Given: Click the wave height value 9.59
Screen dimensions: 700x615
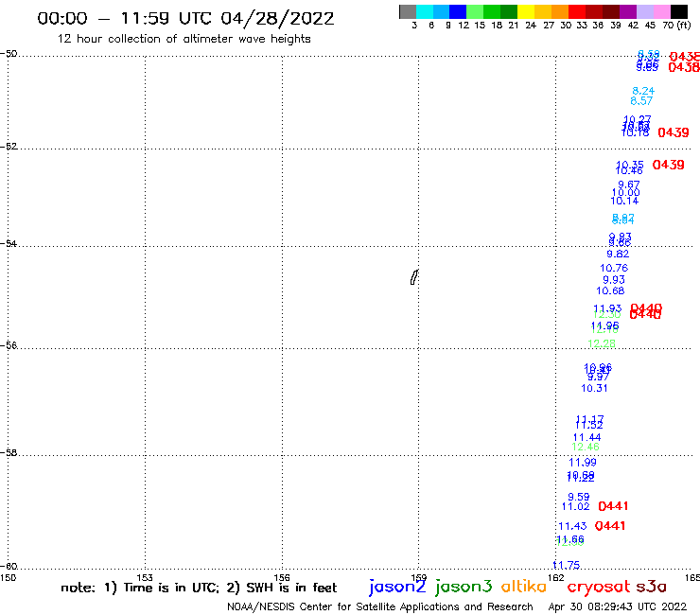Looking at the screenshot, I should 579,497.
